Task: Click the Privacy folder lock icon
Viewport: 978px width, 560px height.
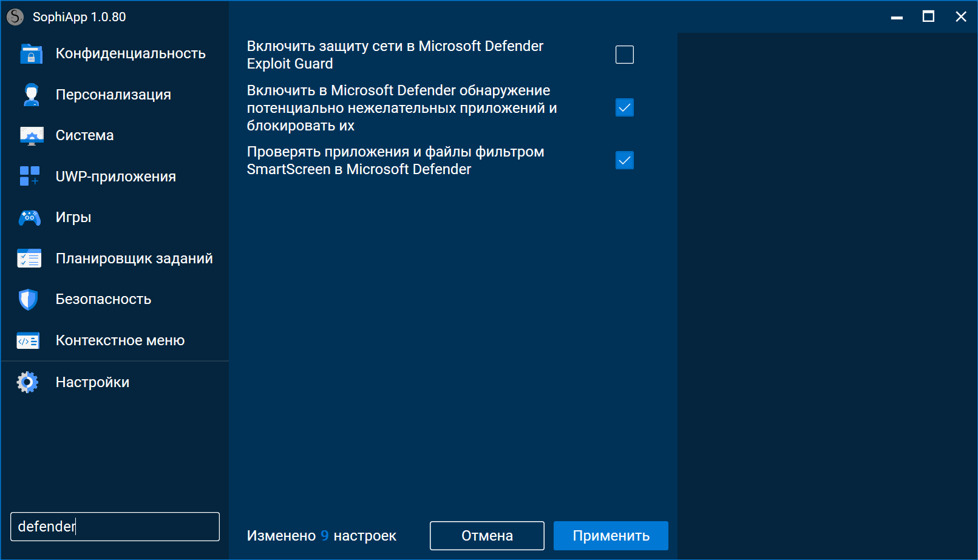Action: tap(31, 54)
